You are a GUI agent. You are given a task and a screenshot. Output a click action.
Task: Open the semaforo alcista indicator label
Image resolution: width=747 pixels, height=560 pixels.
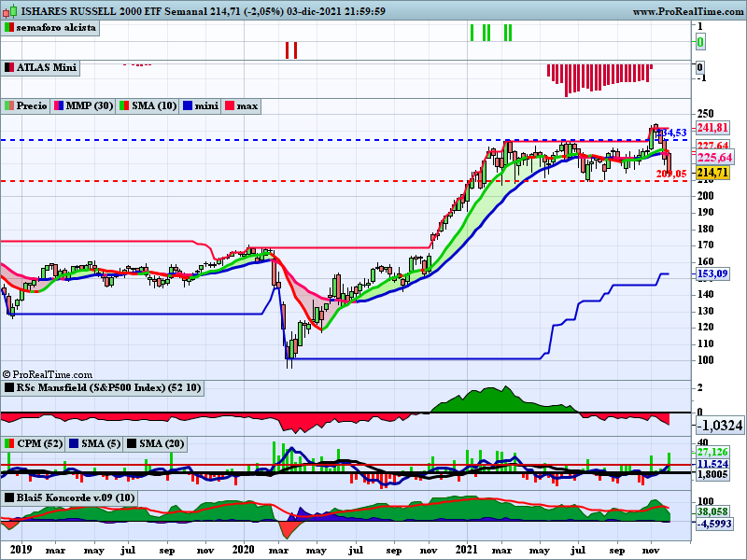[56, 28]
